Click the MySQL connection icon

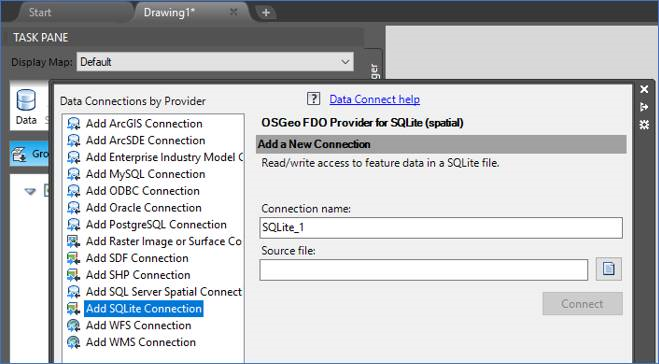click(74, 174)
